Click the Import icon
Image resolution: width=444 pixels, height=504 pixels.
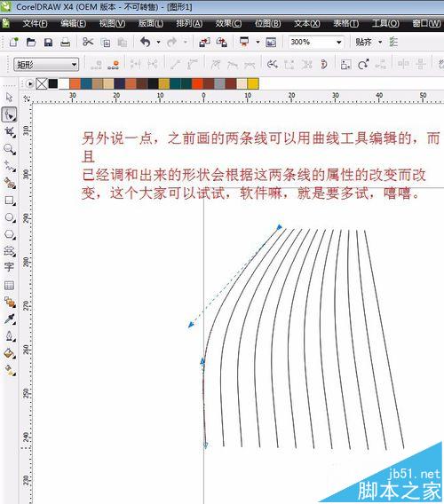pyautogui.click(x=204, y=42)
